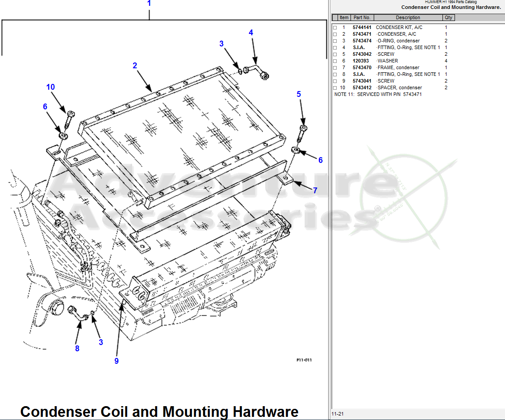Toggle checkbox for item 5 Screw 5743042
505x420 pixels.
[335, 54]
